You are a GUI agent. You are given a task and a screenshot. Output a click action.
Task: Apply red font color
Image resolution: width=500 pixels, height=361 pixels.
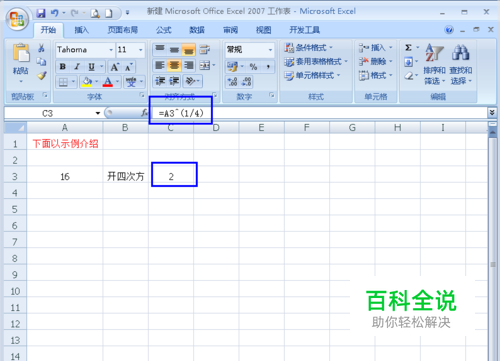coord(108,82)
